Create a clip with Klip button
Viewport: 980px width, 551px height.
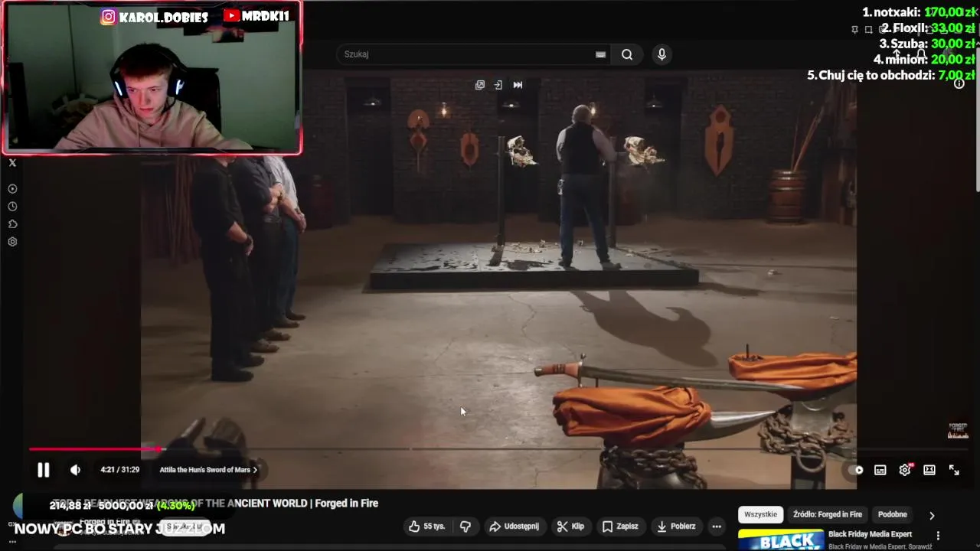pyautogui.click(x=571, y=527)
